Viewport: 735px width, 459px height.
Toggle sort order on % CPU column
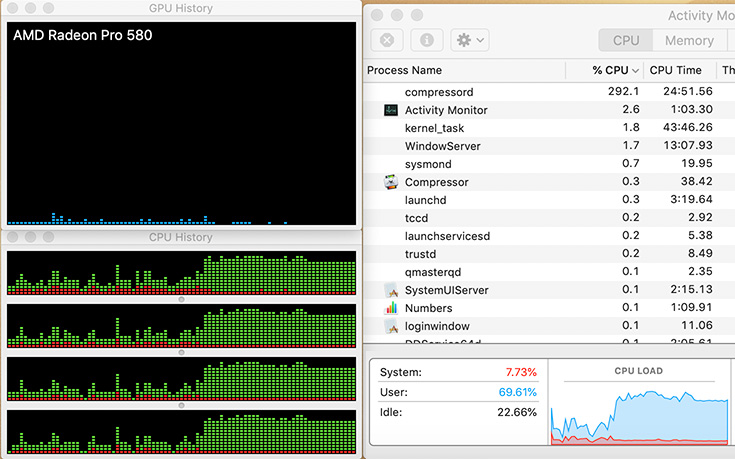pyautogui.click(x=615, y=70)
